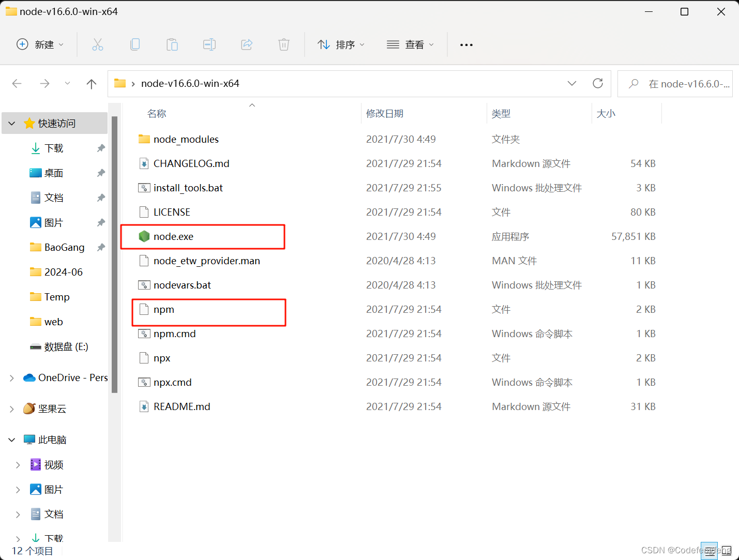Sort by the 大小 column header
The height and width of the screenshot is (560, 739).
[606, 114]
